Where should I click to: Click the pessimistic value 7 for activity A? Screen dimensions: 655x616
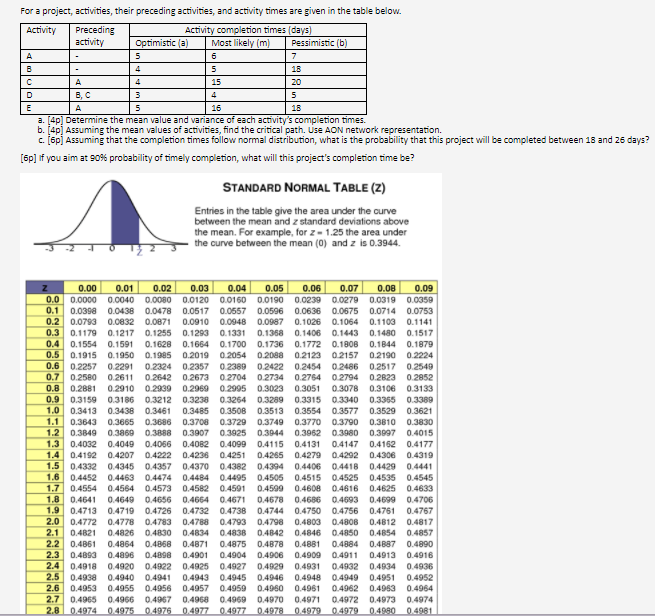pyautogui.click(x=326, y=56)
